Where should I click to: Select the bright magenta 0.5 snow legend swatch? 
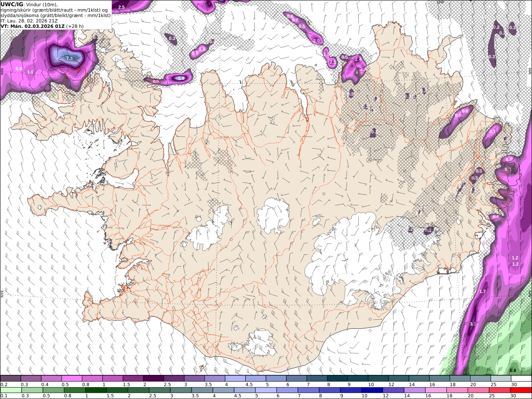tap(72, 379)
